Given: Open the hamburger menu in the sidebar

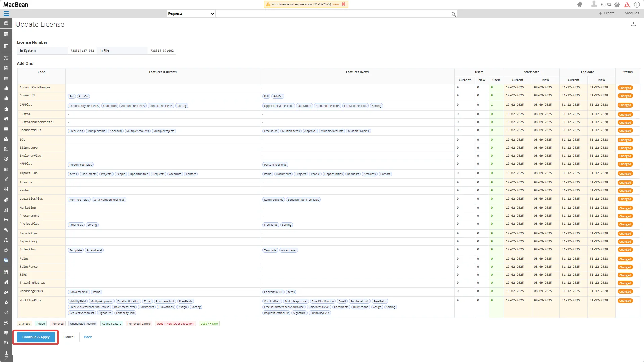Looking at the screenshot, I should coord(6,14).
